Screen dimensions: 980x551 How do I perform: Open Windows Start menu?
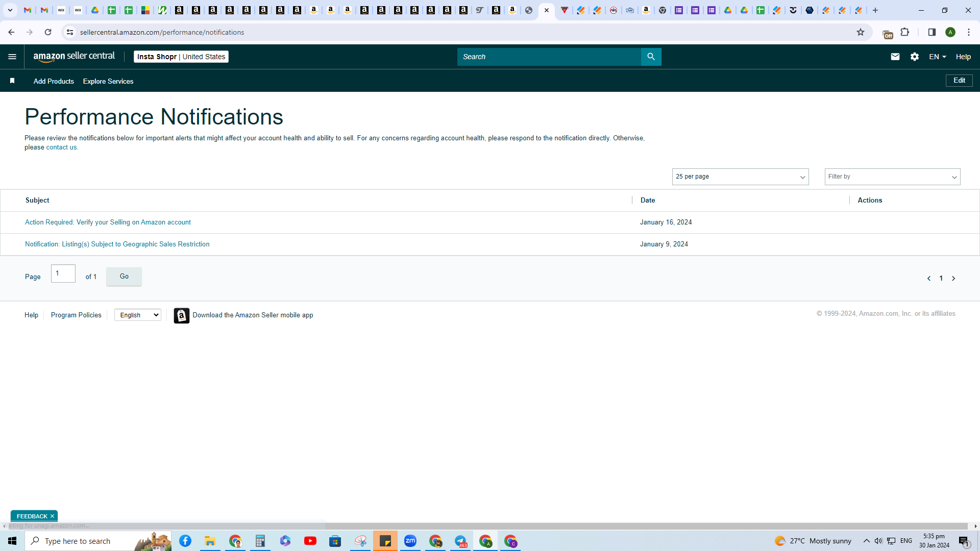coord(12,541)
